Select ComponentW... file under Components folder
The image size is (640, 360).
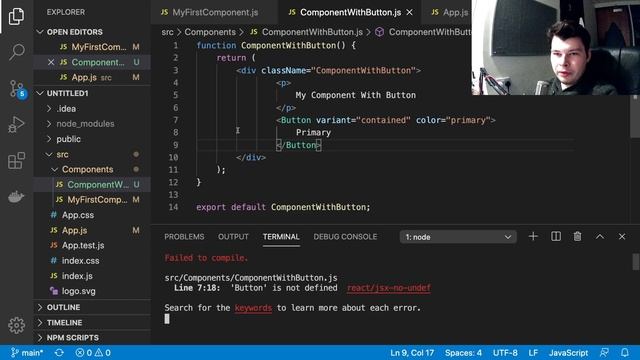point(93,184)
